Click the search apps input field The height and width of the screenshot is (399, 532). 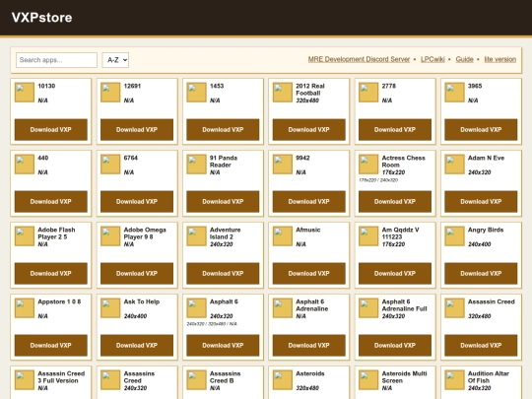pyautogui.click(x=56, y=60)
